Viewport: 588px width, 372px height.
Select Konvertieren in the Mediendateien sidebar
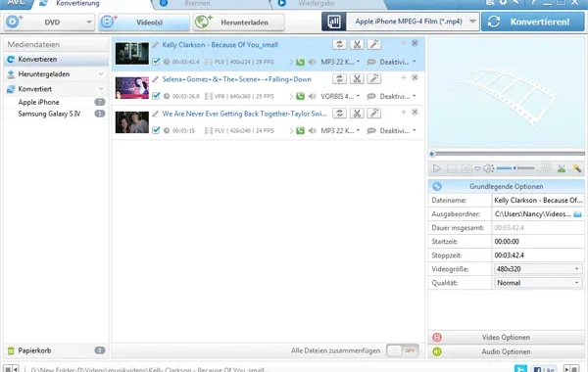tap(56, 59)
